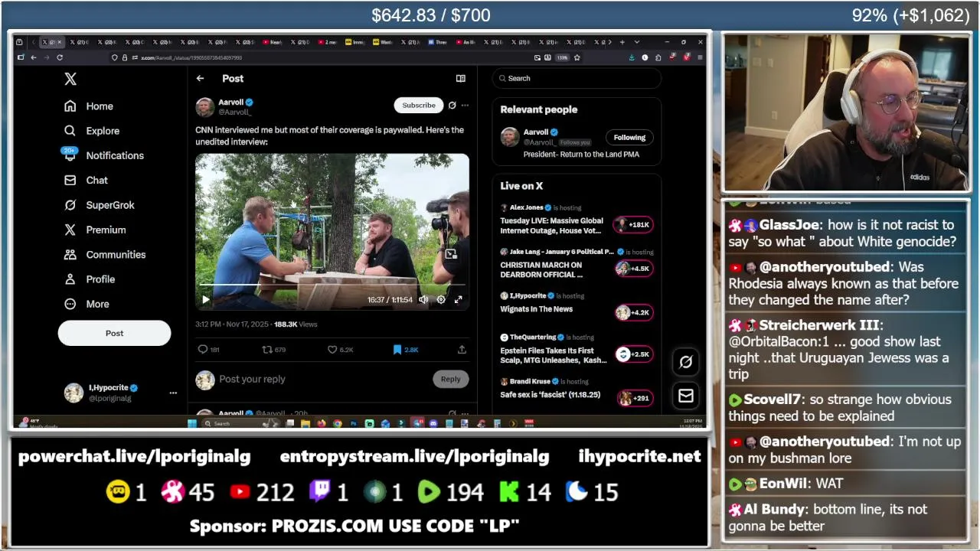Click the X logo in the sidebar
This screenshot has height=551, width=980.
point(70,79)
